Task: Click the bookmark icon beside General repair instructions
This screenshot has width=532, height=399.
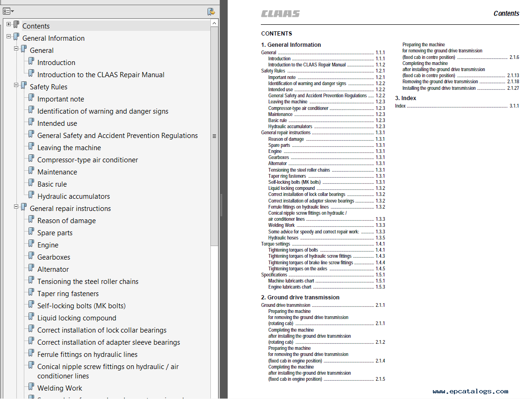Action: coord(24,208)
